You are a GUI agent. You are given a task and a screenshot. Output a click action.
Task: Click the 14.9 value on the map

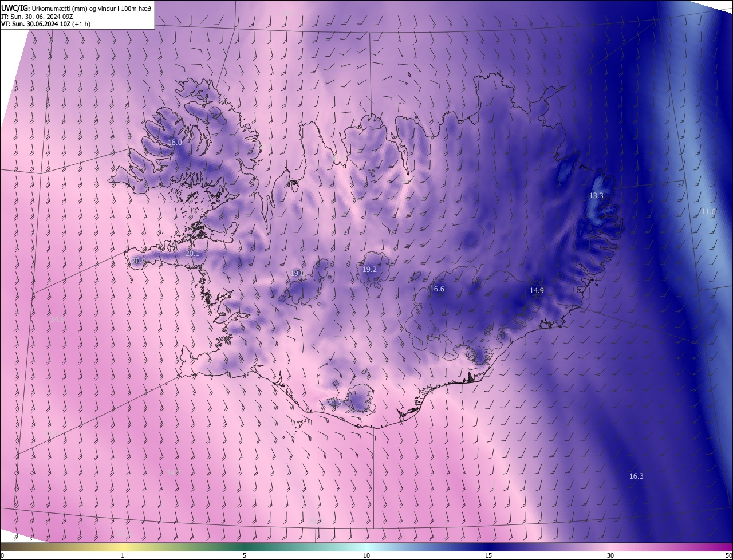[x=537, y=291]
